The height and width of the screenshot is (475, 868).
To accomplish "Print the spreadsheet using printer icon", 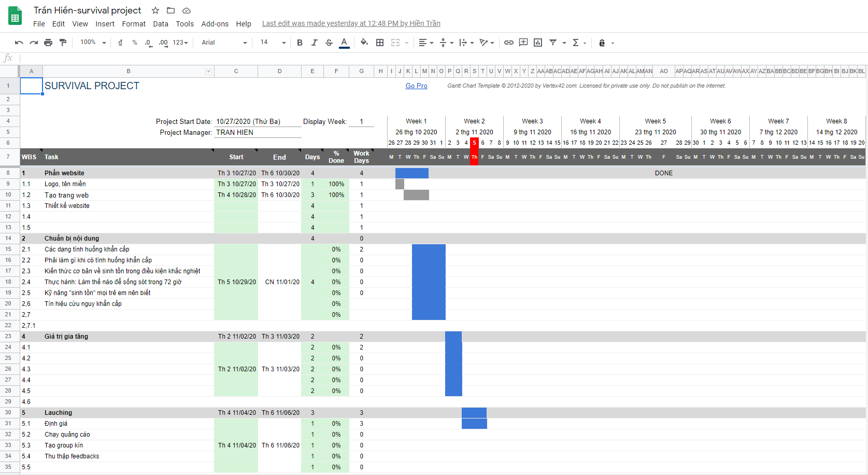I will (48, 43).
